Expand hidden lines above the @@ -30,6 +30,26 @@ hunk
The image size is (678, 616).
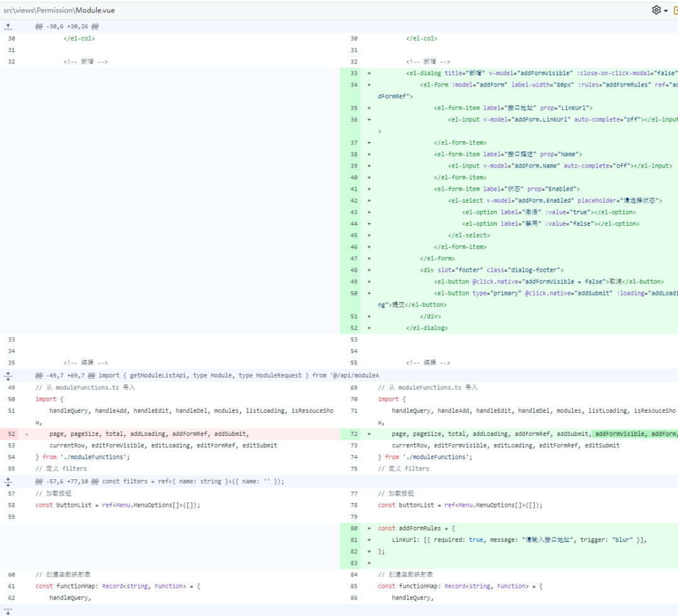(8, 26)
